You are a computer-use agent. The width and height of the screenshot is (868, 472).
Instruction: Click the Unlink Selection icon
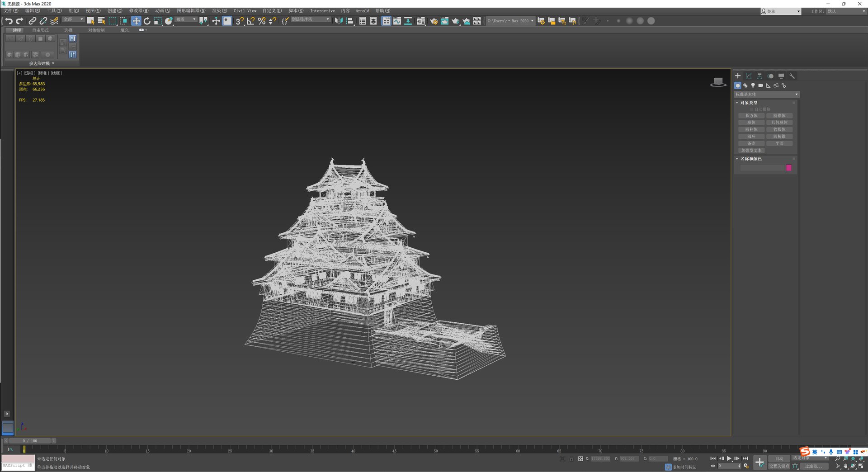pos(43,21)
